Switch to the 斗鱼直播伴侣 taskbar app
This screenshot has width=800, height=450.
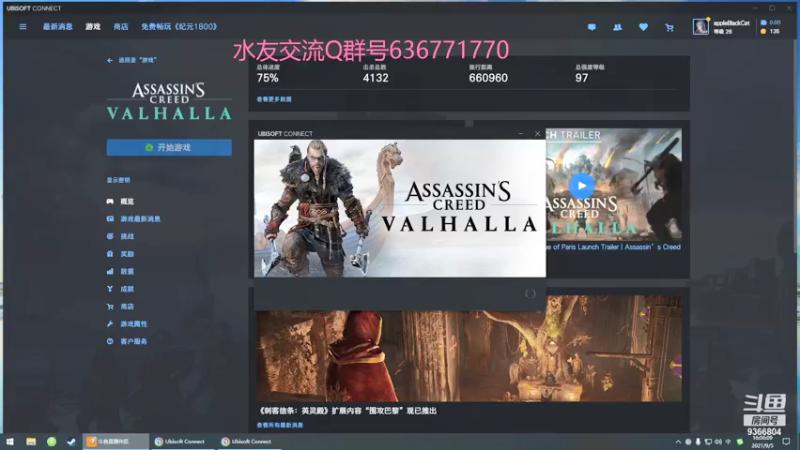point(115,441)
